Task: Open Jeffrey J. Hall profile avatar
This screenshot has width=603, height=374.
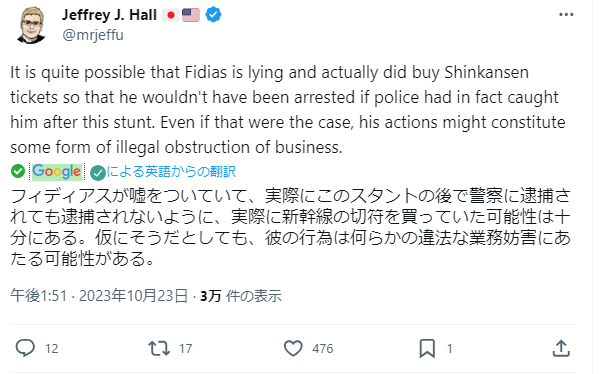Action: pyautogui.click(x=31, y=25)
